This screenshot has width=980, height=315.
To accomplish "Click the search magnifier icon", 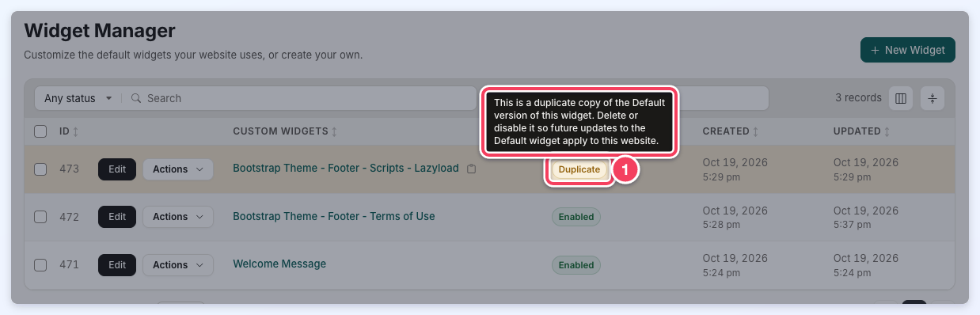I will point(136,98).
